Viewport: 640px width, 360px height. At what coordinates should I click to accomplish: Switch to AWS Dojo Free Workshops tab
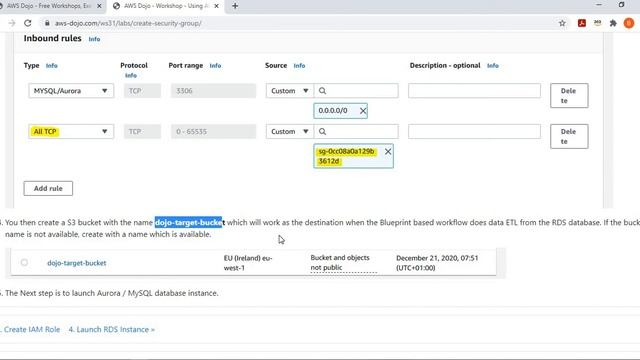click(x=49, y=6)
